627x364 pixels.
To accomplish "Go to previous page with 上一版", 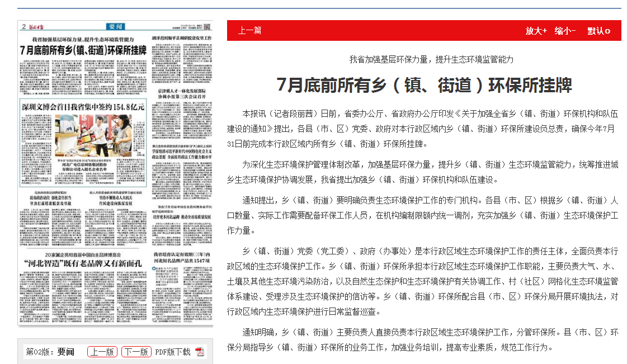I will click(x=102, y=352).
